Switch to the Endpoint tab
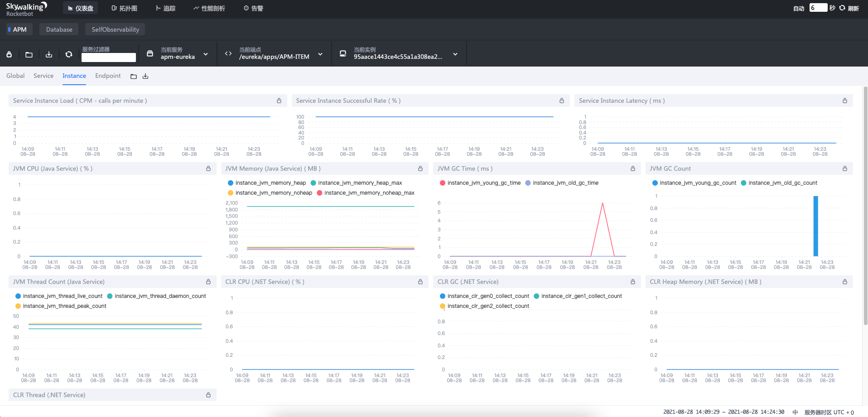Screen dimensions: 868x417 pyautogui.click(x=108, y=76)
